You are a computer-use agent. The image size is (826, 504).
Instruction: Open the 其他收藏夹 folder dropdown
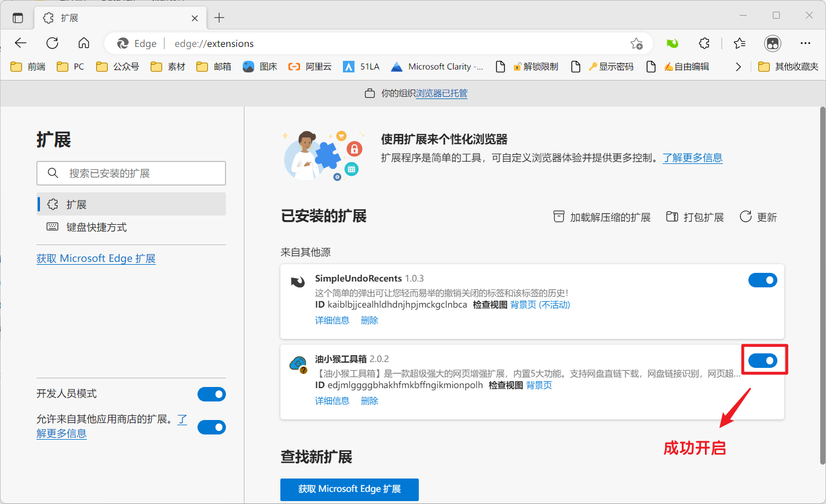(788, 66)
